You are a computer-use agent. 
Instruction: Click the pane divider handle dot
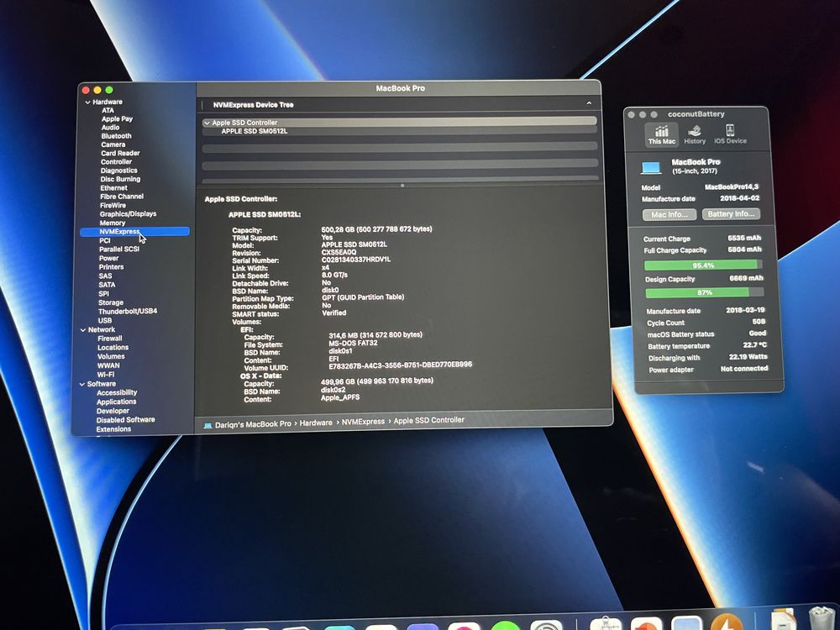402,186
